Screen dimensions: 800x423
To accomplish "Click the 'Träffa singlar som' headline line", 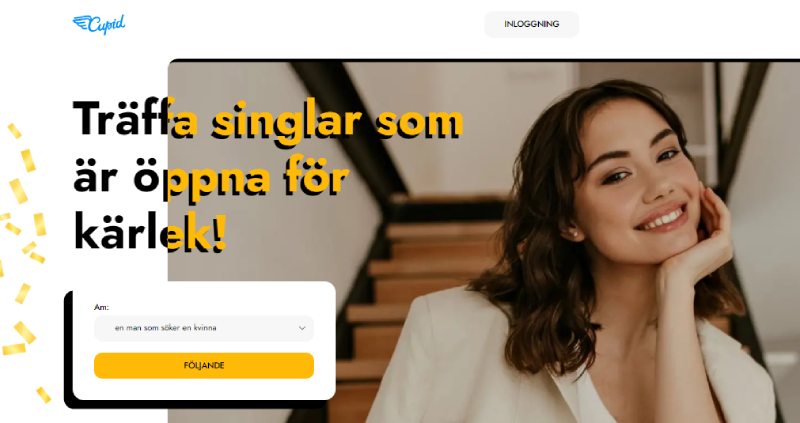I will click(268, 120).
